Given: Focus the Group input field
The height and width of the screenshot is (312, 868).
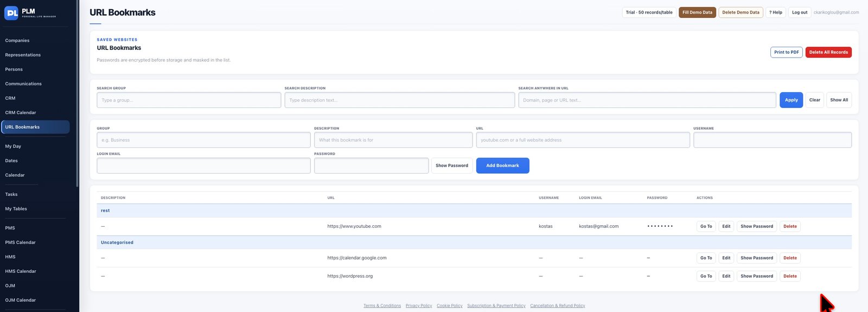Looking at the screenshot, I should click(x=203, y=140).
